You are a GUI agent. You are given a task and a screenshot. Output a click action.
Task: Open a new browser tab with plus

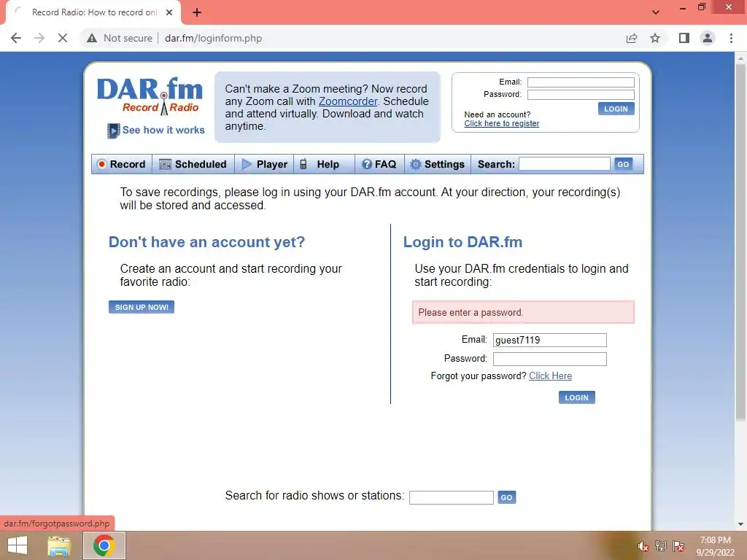click(197, 12)
